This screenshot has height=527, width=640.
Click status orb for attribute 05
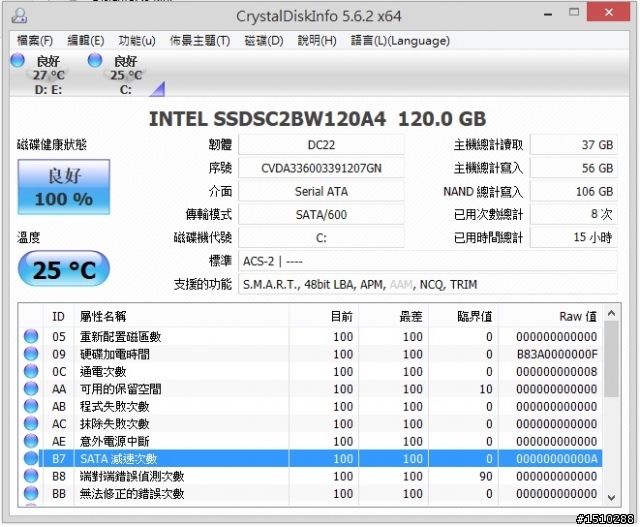pyautogui.click(x=31, y=336)
